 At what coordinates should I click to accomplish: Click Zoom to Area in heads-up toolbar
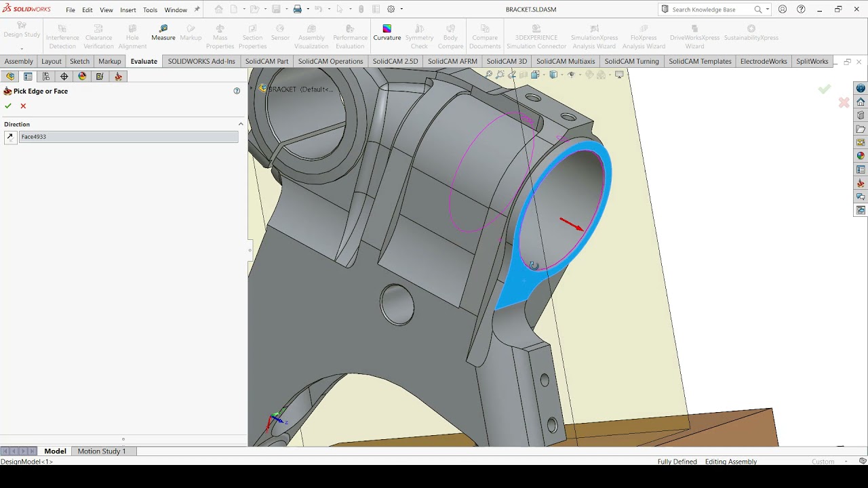click(x=500, y=75)
